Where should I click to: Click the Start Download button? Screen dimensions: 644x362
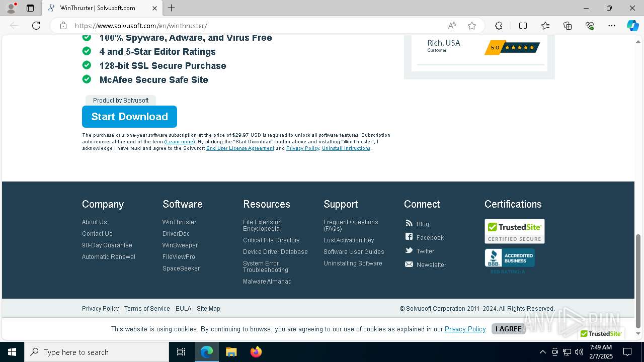point(129,117)
